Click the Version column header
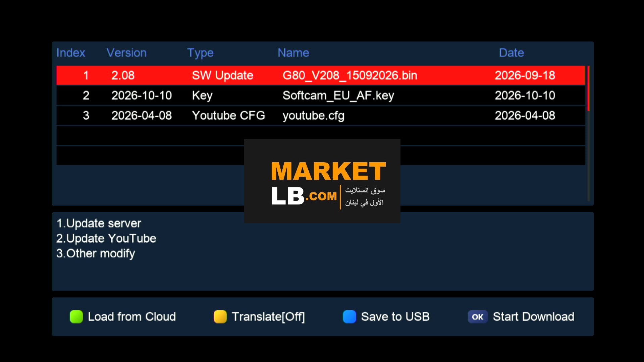644x362 pixels. click(x=126, y=53)
